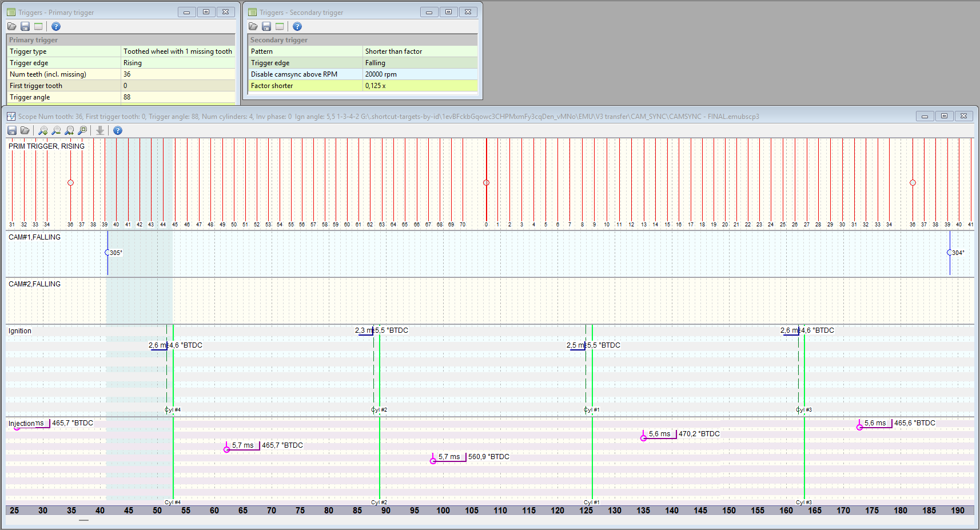This screenshot has height=530, width=980.
Task: Open file in Primary trigger window
Action: pyautogui.click(x=11, y=26)
